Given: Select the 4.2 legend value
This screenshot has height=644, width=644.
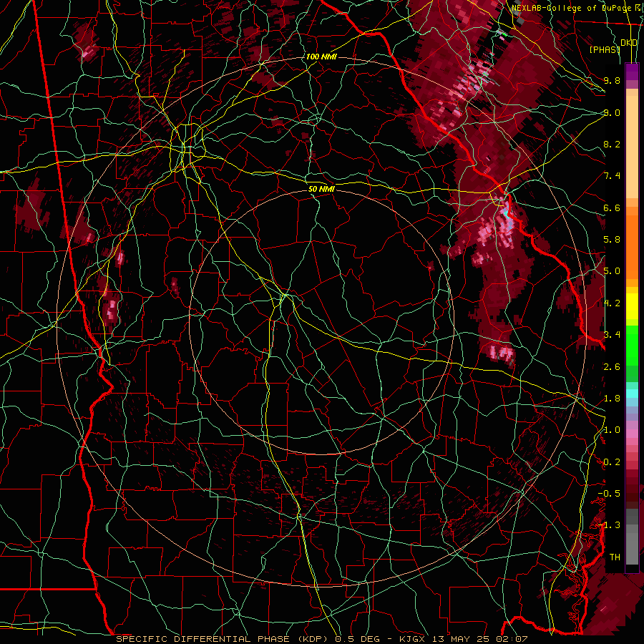Looking at the screenshot, I should 612,303.
